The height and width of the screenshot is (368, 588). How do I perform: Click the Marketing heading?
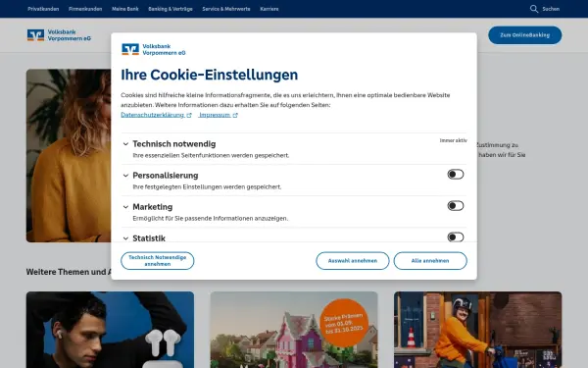[153, 207]
